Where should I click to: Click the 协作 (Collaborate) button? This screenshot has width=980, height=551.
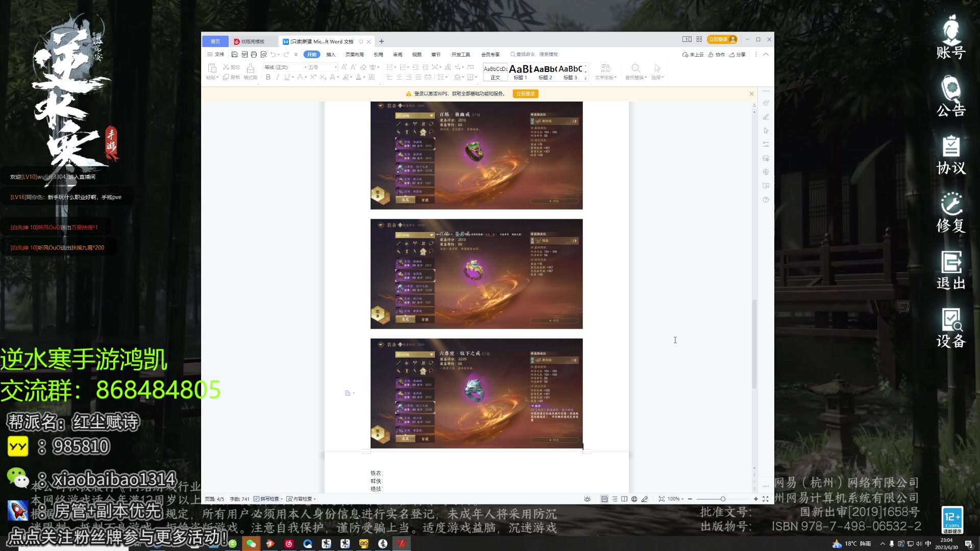[717, 55]
